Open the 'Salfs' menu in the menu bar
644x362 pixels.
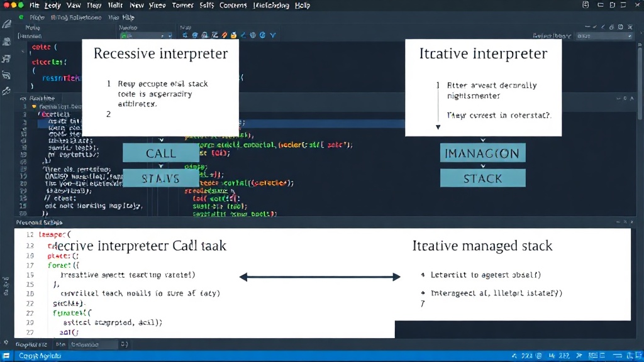click(x=206, y=5)
